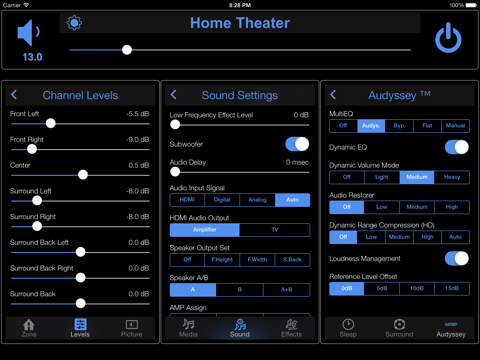
Task: Open the Sleep timer tab
Action: tap(348, 328)
